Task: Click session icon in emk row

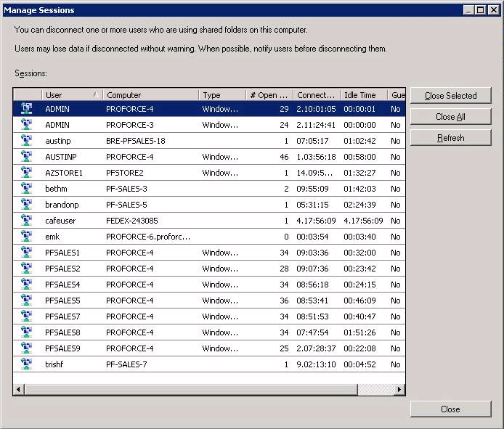Action: [x=26, y=236]
